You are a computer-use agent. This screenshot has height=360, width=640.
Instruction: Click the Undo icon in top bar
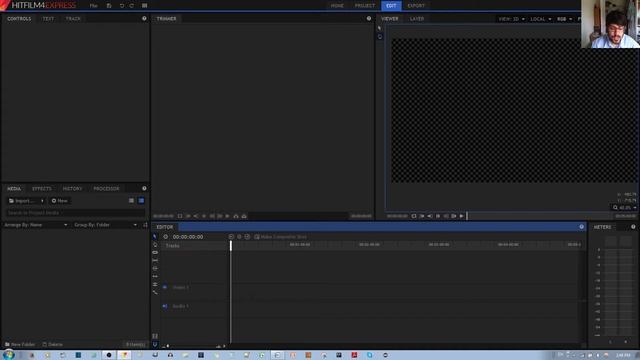pyautogui.click(x=122, y=6)
